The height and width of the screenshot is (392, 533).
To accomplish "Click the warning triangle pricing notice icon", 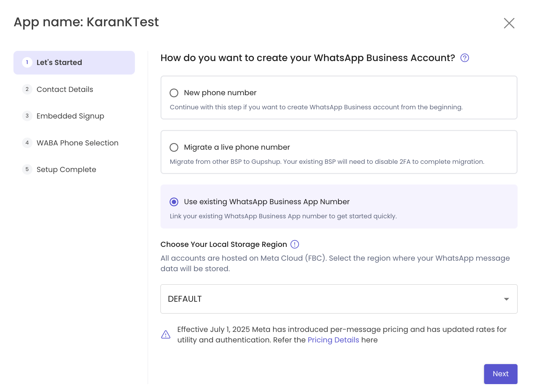I will pyautogui.click(x=166, y=335).
